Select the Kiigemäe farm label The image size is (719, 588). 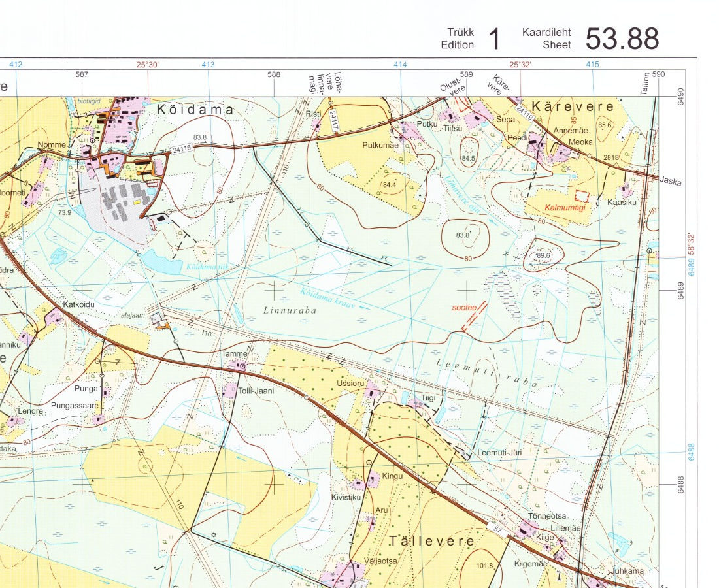point(531,564)
